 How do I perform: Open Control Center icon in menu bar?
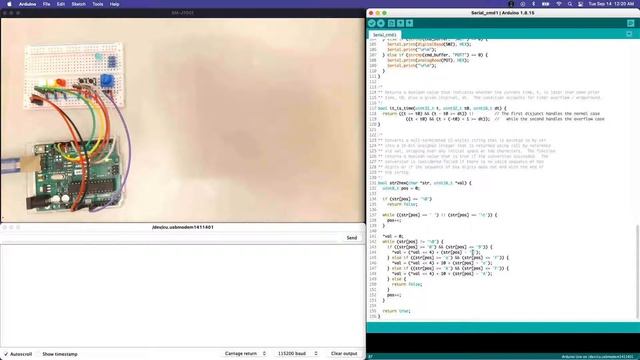click(x=580, y=4)
